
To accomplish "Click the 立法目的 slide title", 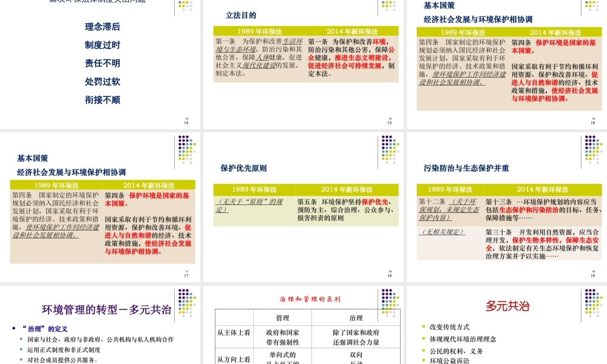I will [241, 16].
